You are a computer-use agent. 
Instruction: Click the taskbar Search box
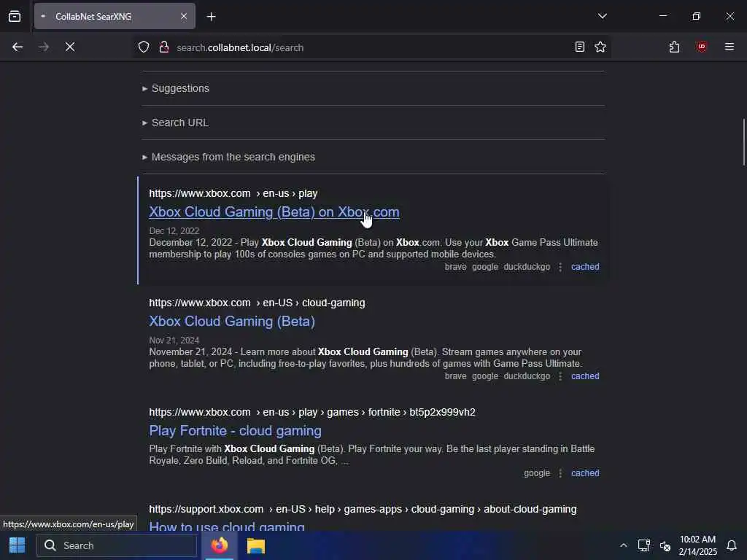pos(117,545)
